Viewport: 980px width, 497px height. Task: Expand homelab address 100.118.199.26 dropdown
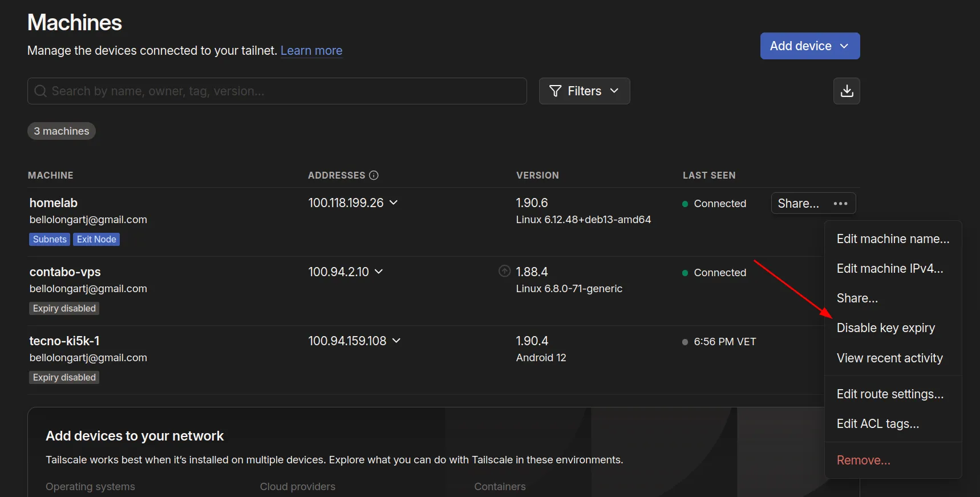[x=394, y=203]
